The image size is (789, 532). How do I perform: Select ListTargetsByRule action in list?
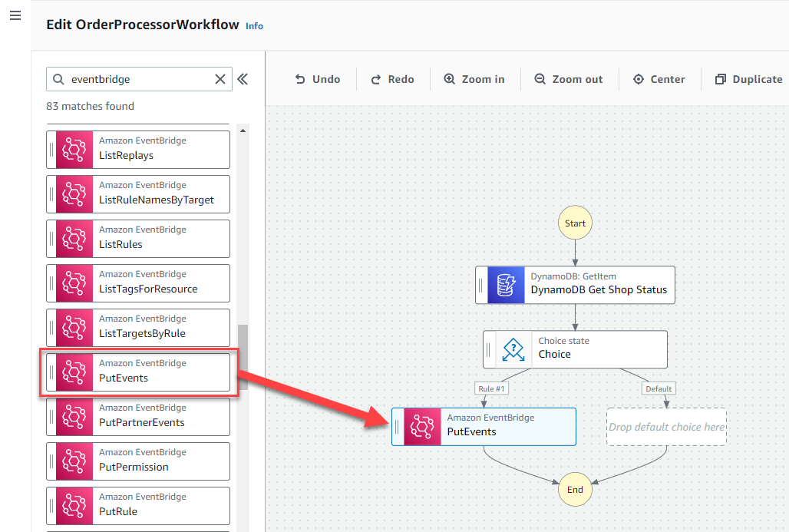(138, 328)
